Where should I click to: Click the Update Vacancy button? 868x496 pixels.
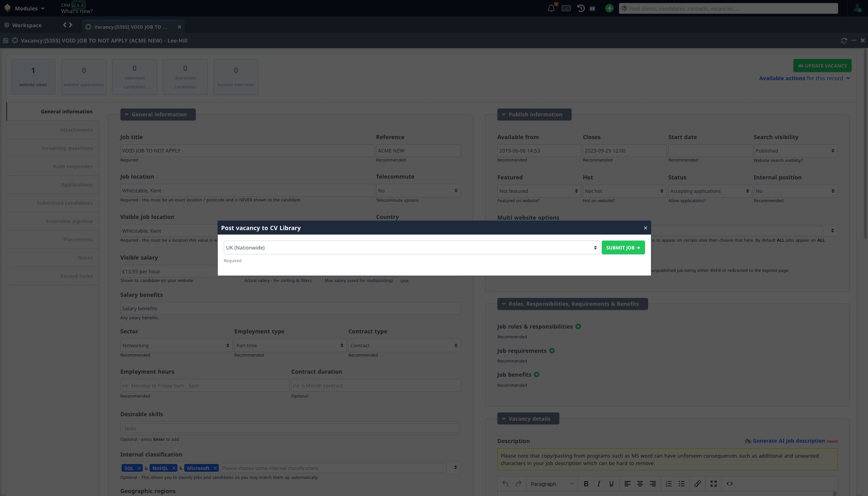(x=822, y=66)
